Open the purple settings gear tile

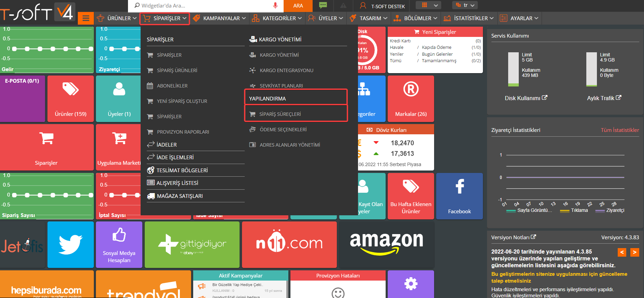[x=411, y=284]
